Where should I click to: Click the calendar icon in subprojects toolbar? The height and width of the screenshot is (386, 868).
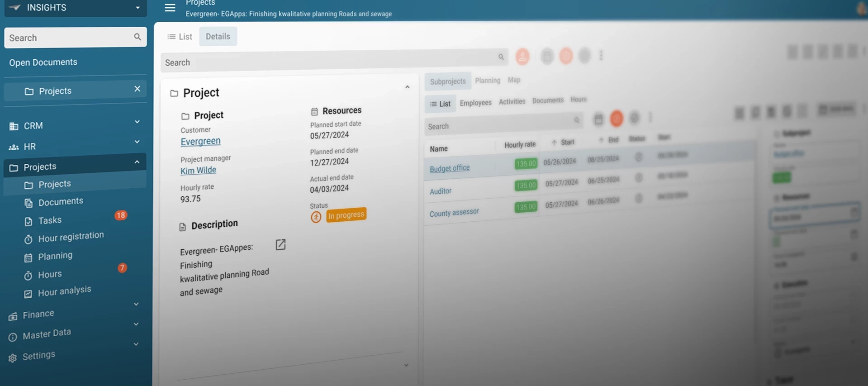pos(598,119)
